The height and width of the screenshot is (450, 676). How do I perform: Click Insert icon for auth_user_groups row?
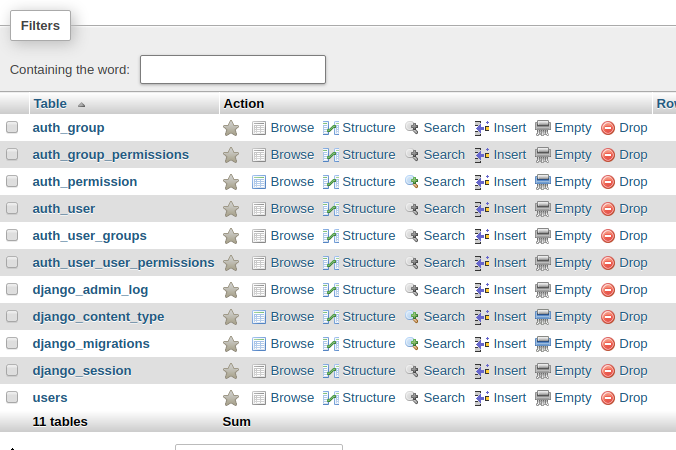pyautogui.click(x=482, y=236)
